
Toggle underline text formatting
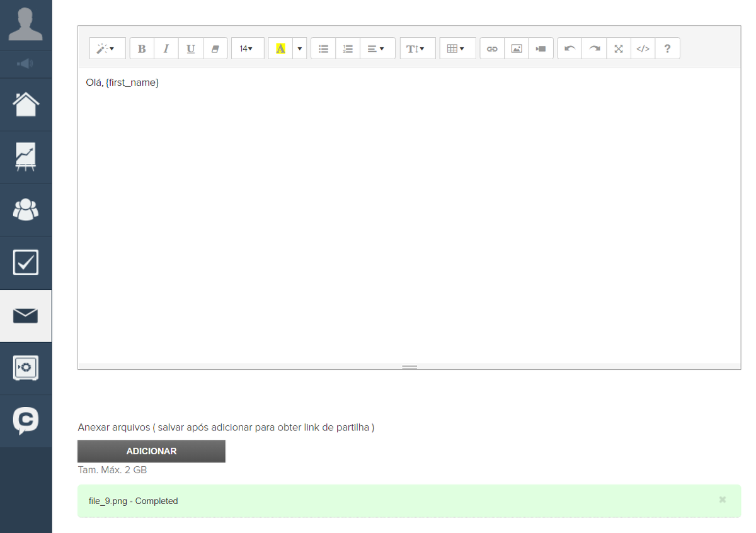pyautogui.click(x=191, y=49)
